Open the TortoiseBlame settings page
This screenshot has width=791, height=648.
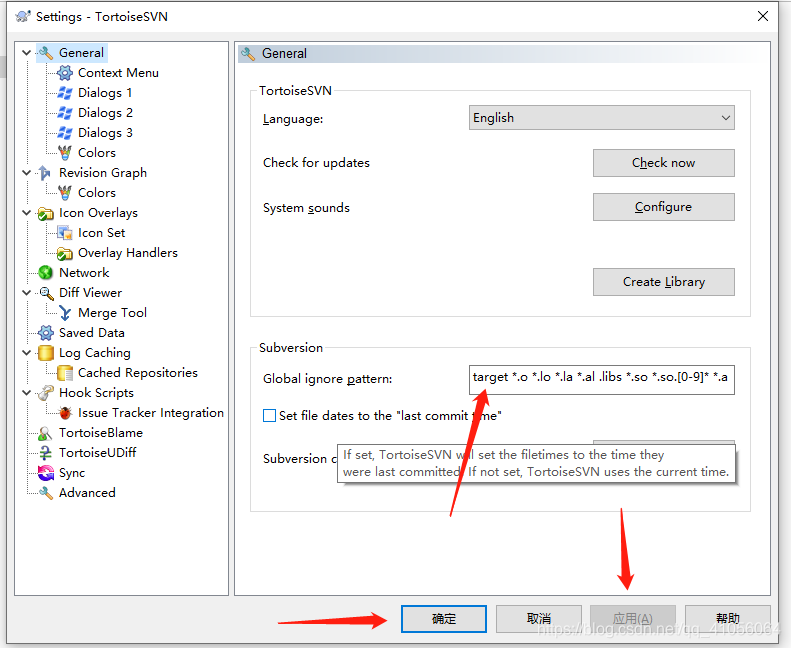tap(100, 433)
